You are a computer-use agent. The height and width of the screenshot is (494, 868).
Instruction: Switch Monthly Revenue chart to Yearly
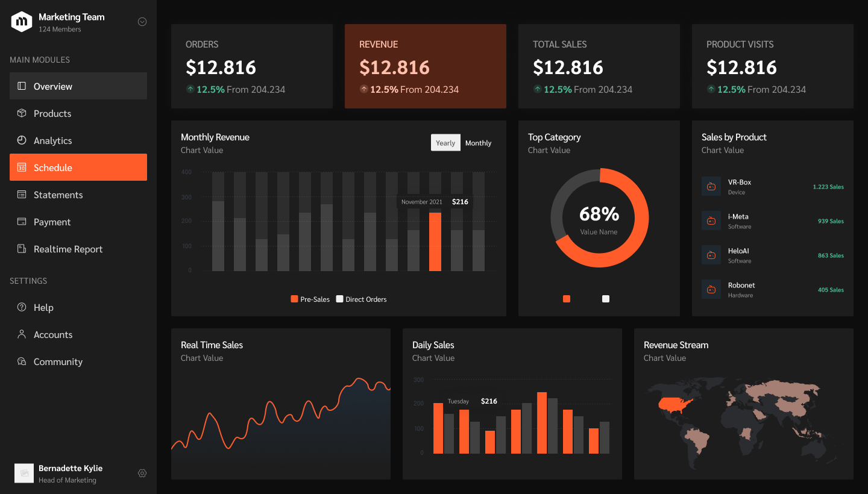click(445, 143)
